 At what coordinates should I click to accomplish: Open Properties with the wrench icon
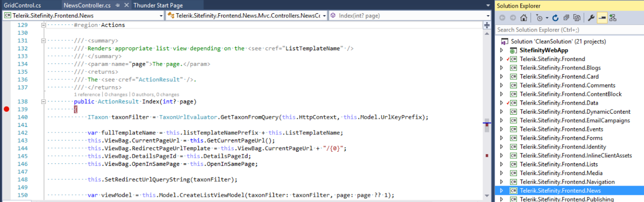[591, 18]
